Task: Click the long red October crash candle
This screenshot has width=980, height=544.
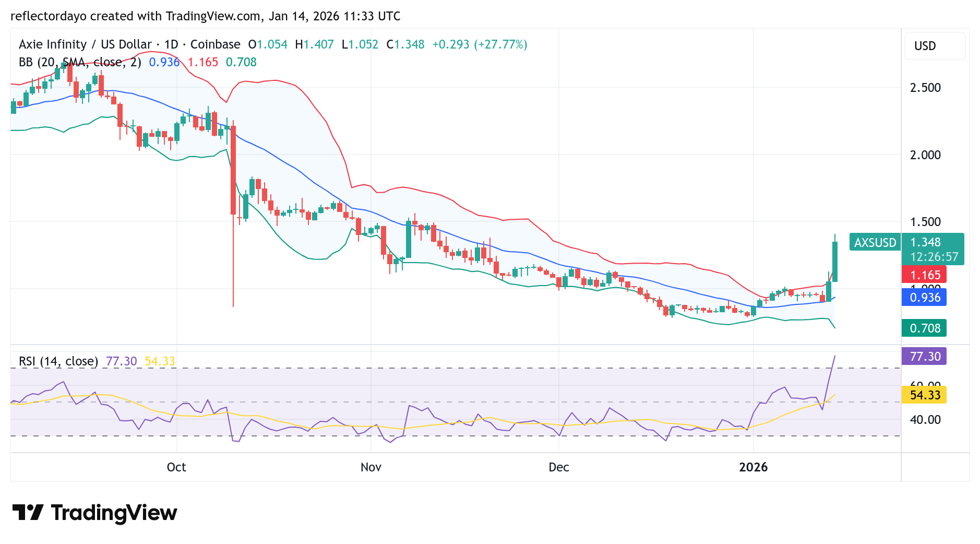Action: click(x=233, y=170)
